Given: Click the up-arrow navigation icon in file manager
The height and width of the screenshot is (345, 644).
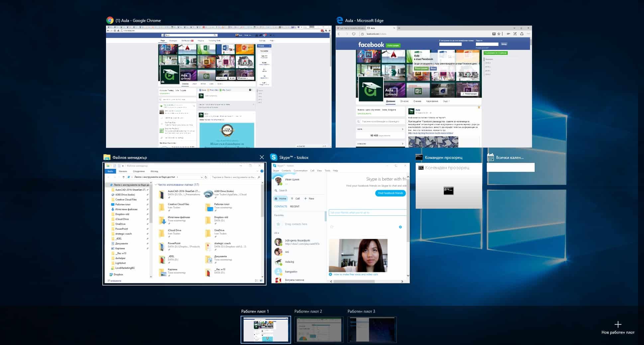Looking at the screenshot, I should pyautogui.click(x=124, y=177).
